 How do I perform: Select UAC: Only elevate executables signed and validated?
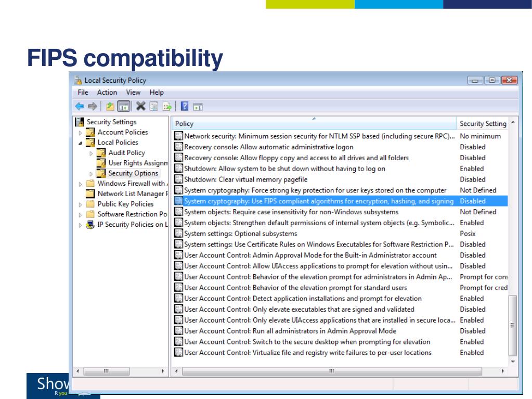click(x=341, y=310)
